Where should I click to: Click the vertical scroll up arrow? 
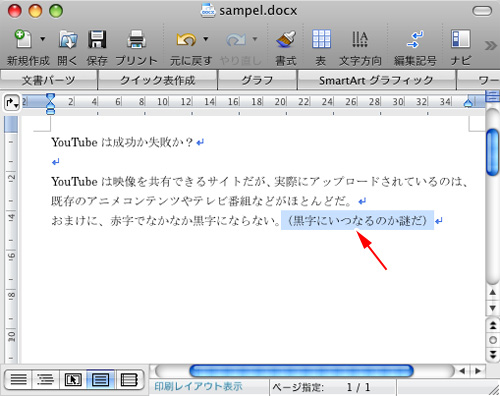point(492,292)
